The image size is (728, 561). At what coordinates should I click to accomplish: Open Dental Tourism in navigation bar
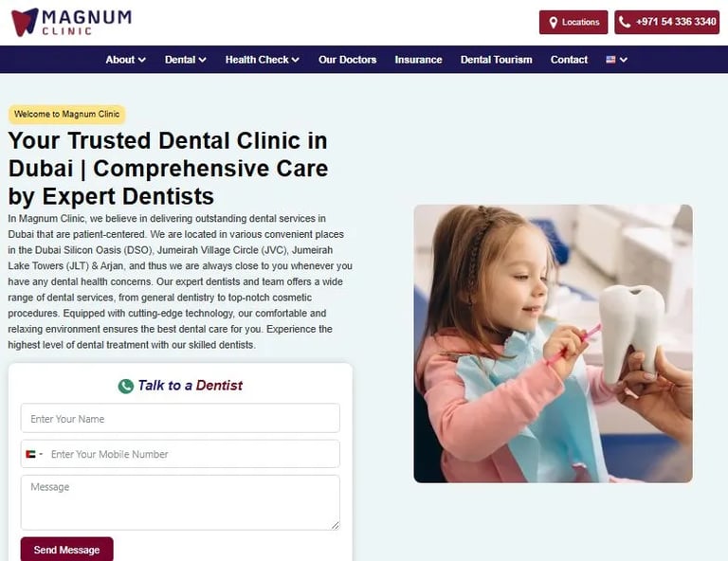point(497,60)
